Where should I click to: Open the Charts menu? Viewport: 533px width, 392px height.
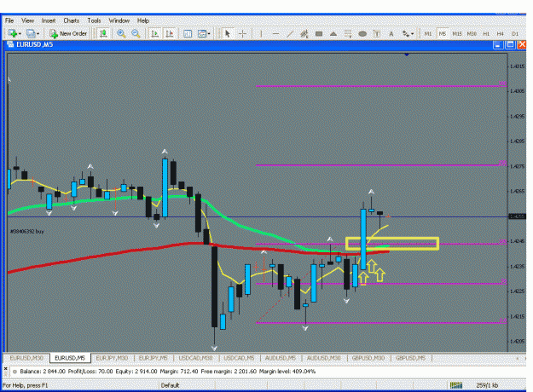click(72, 20)
